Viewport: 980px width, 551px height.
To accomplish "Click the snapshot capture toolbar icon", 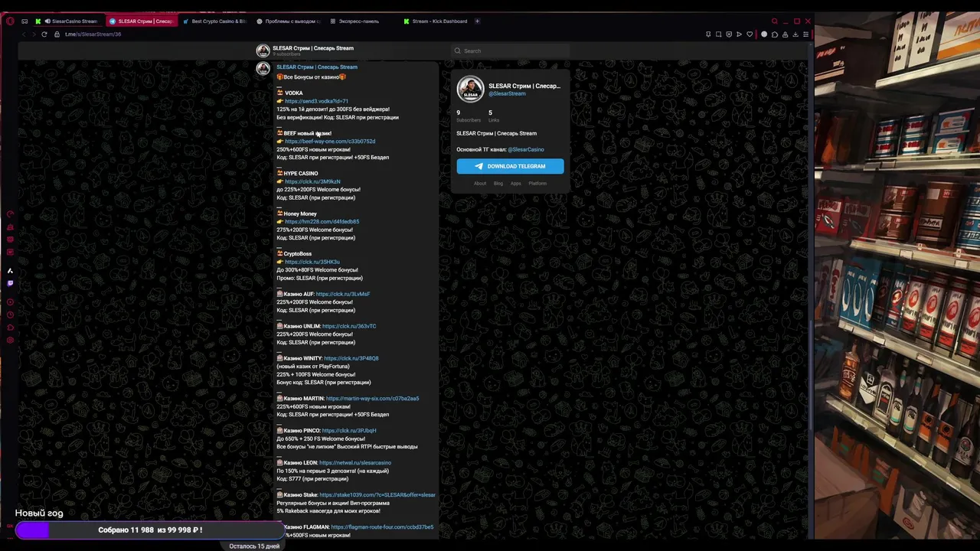I will tap(718, 34).
